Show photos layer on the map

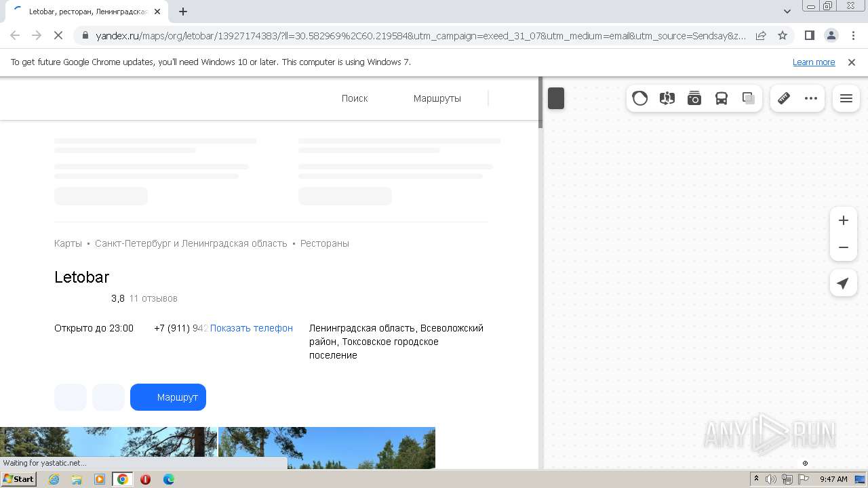694,98
